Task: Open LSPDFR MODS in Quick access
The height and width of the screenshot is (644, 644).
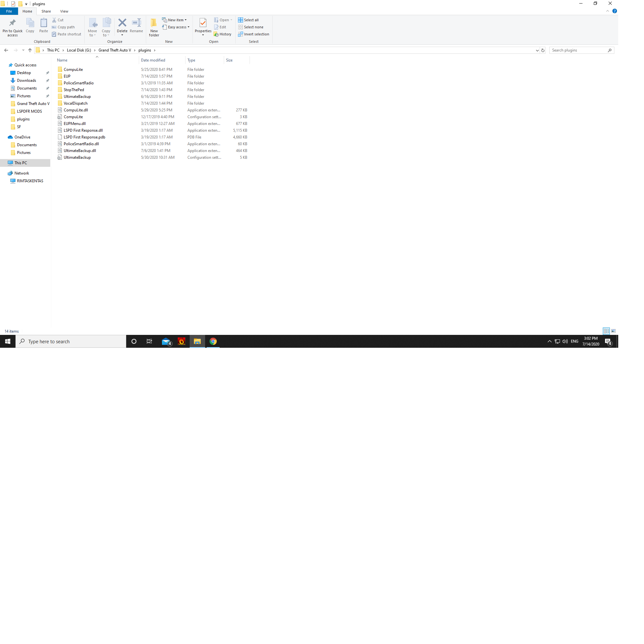Action: click(29, 111)
